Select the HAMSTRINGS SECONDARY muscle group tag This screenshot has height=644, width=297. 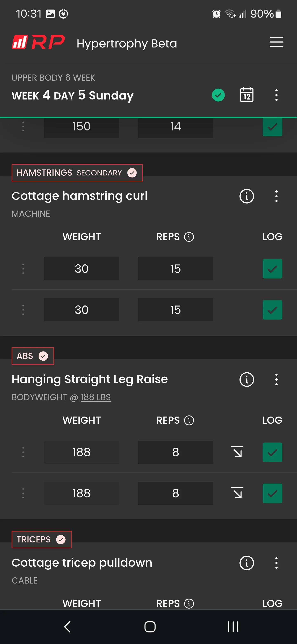click(77, 173)
